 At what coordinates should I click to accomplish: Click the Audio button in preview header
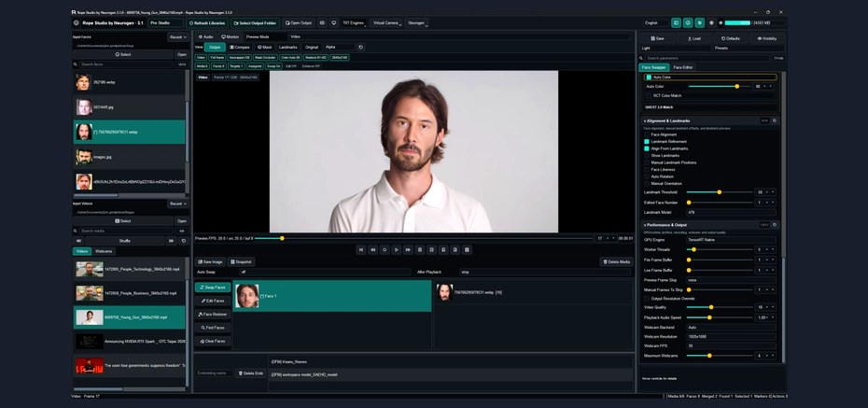click(x=204, y=36)
